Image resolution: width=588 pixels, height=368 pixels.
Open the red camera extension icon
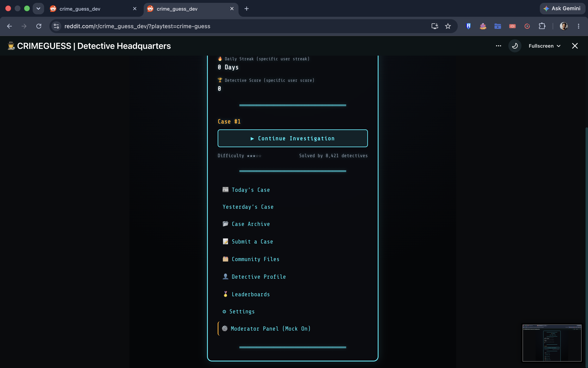(x=512, y=26)
